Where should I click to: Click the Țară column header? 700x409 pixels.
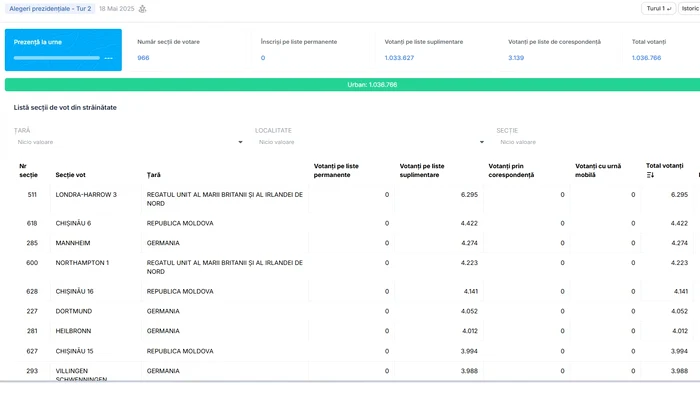(x=154, y=175)
